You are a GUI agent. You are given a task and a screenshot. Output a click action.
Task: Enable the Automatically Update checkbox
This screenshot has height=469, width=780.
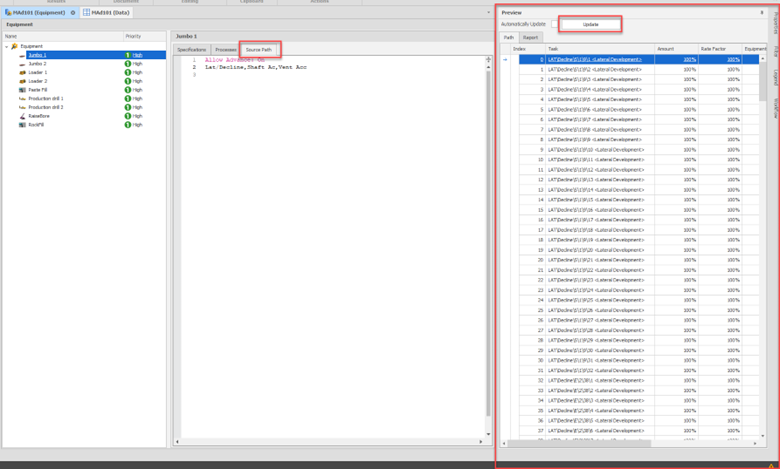555,23
